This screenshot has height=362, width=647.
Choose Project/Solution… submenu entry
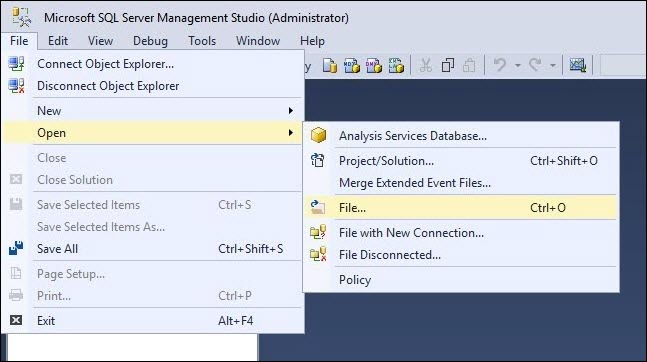point(461,161)
